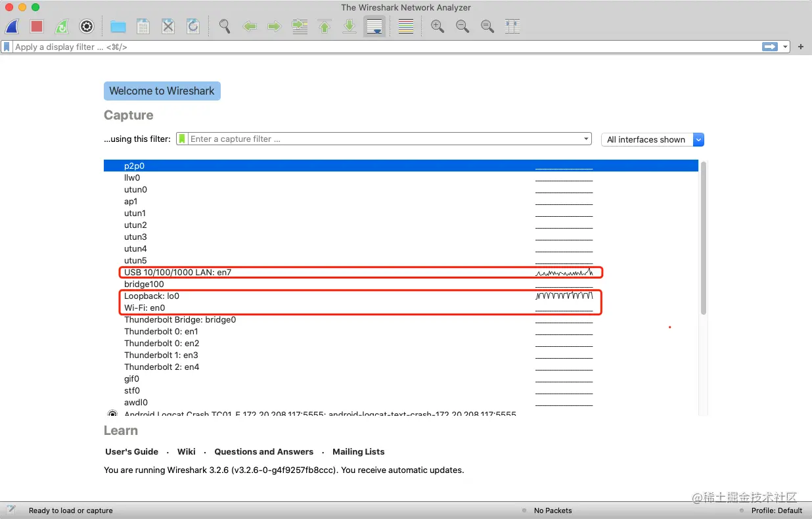Click the interface list vertical scrollbar
812x519 pixels.
[x=704, y=237]
